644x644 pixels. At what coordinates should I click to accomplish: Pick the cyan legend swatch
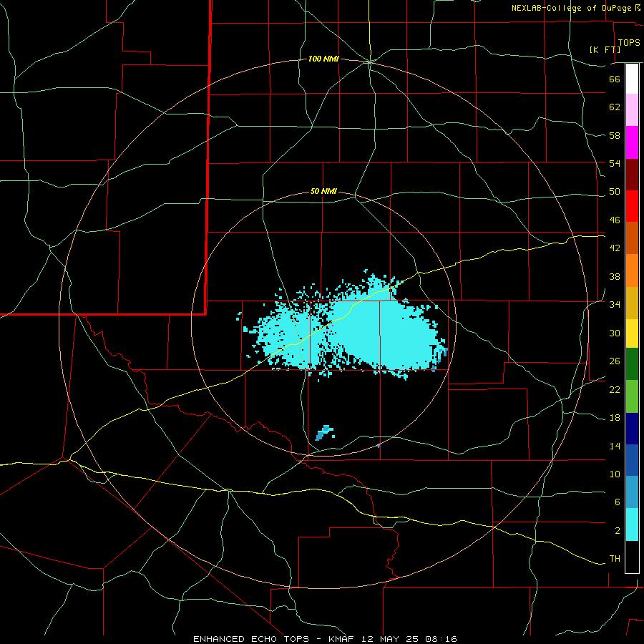click(x=632, y=525)
